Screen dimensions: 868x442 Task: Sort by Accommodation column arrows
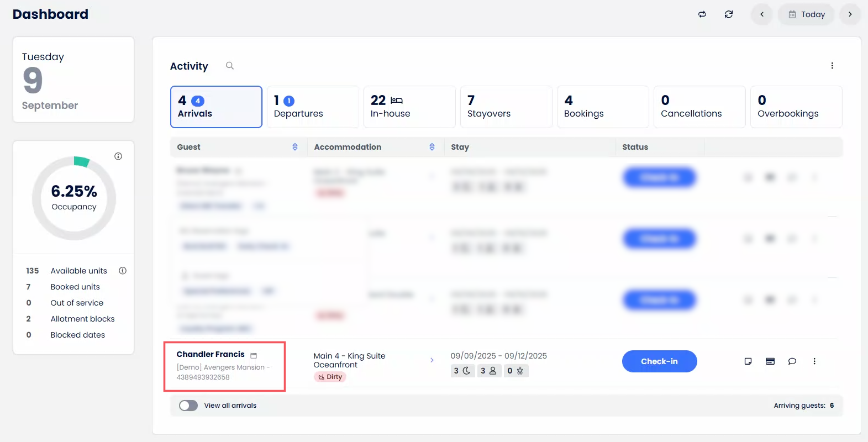click(432, 147)
